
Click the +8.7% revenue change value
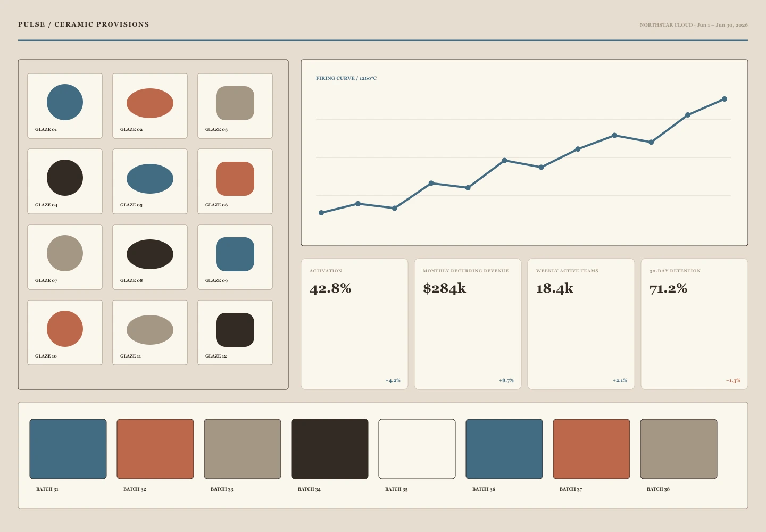click(x=506, y=381)
